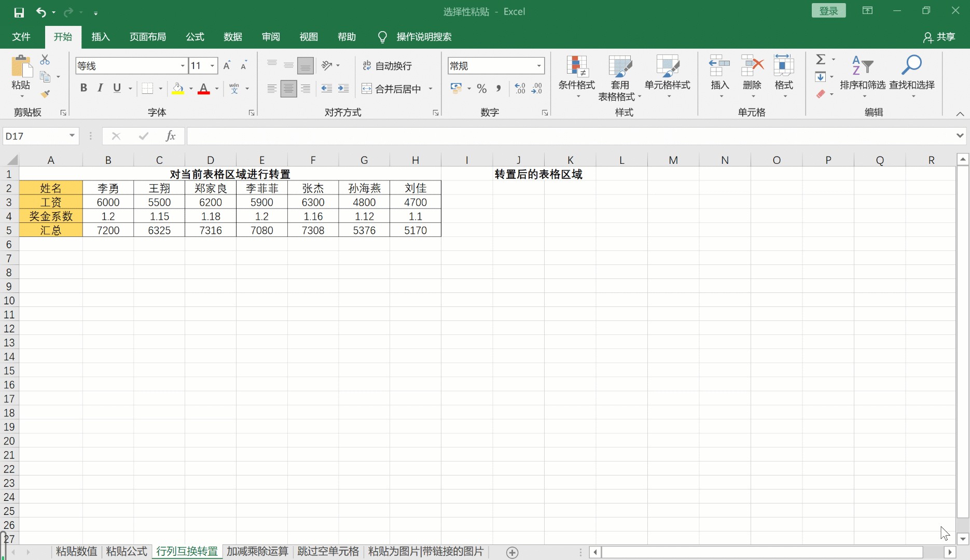This screenshot has height=560, width=970.
Task: Expand the formula bar
Action: [x=960, y=135]
